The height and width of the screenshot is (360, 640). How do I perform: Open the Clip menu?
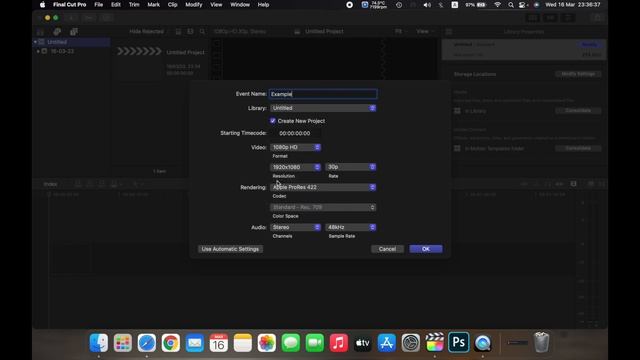[172, 5]
